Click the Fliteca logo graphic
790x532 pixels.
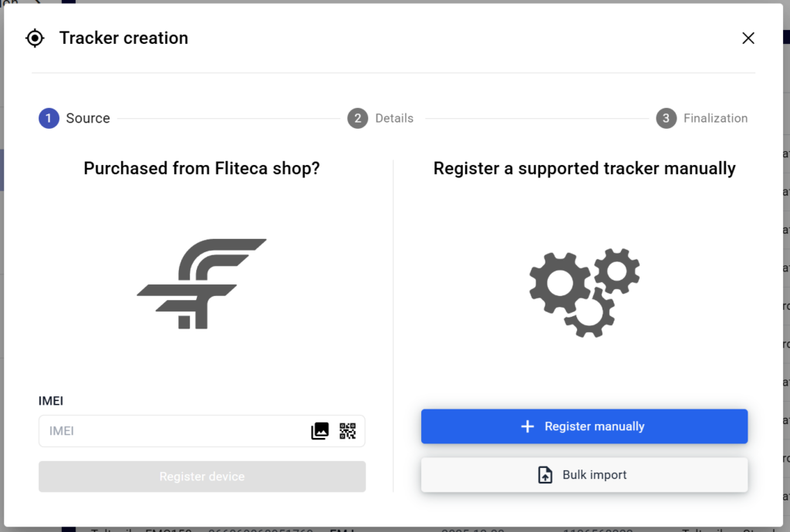(x=202, y=284)
